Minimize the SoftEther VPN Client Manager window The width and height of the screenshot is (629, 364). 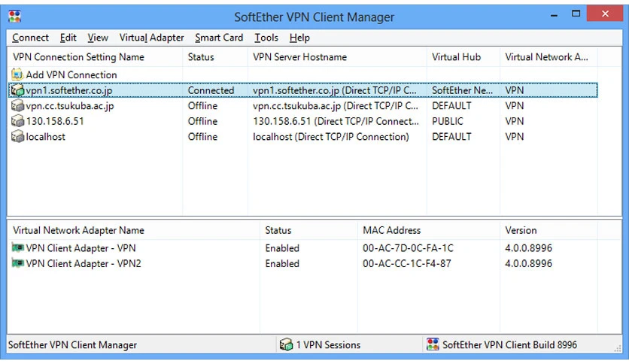[x=554, y=15]
